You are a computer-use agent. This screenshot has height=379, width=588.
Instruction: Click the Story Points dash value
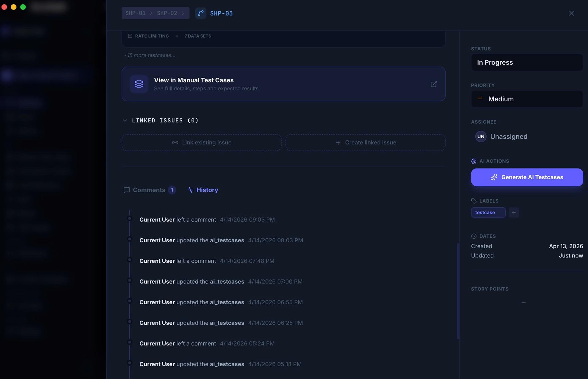tap(523, 303)
